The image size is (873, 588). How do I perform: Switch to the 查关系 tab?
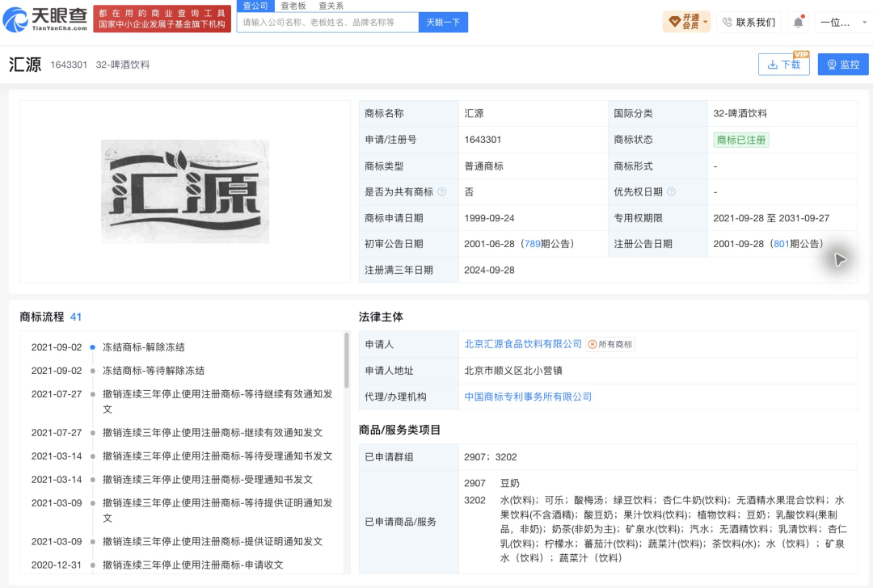[x=331, y=6]
